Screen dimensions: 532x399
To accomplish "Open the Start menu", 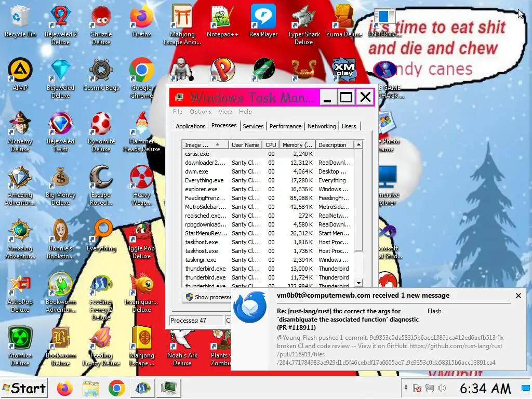I will point(24,388).
